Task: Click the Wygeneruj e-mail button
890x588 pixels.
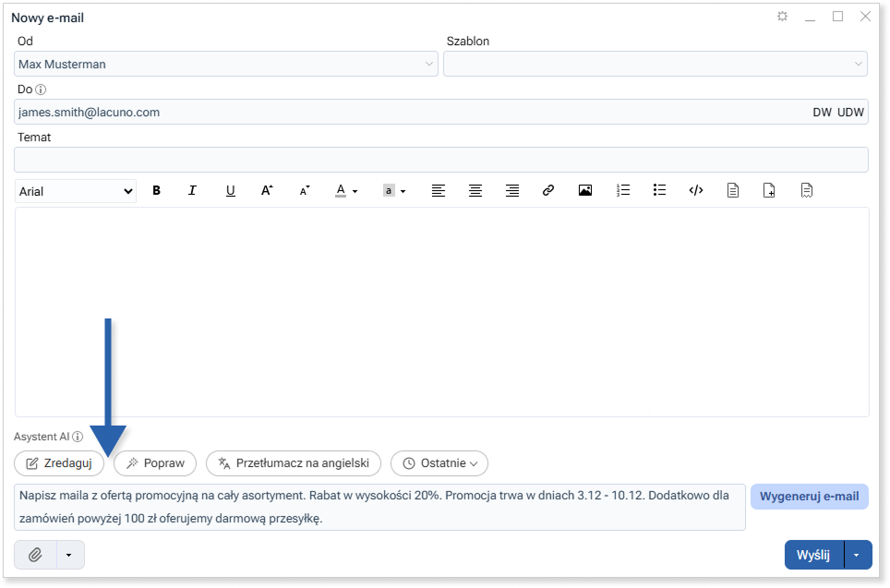Action: (x=809, y=497)
